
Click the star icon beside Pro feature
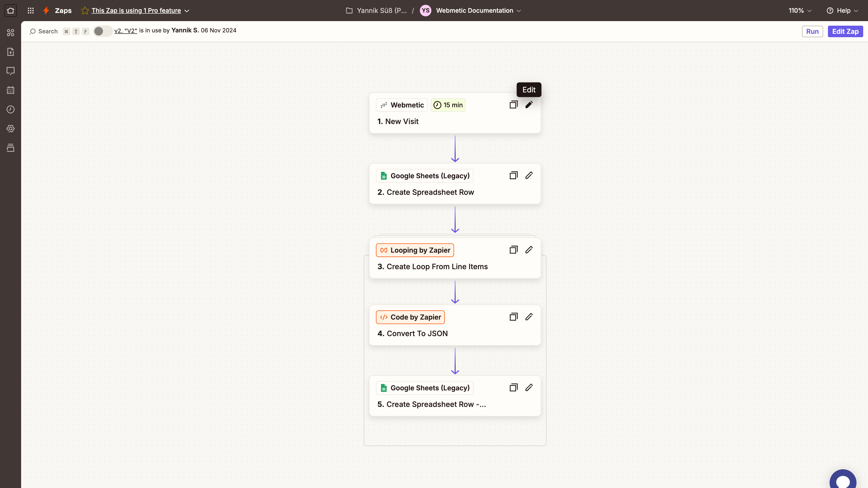tap(85, 11)
